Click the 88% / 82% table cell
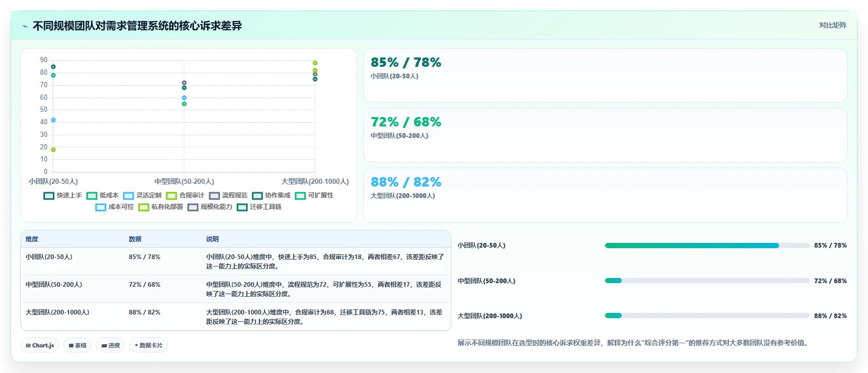This screenshot has height=373, width=868. 144,312
